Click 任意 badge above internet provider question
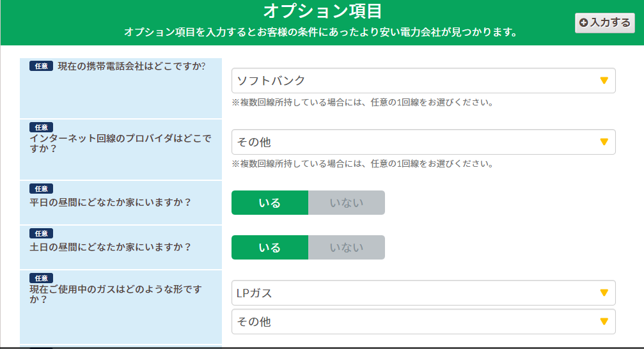 pyautogui.click(x=41, y=127)
